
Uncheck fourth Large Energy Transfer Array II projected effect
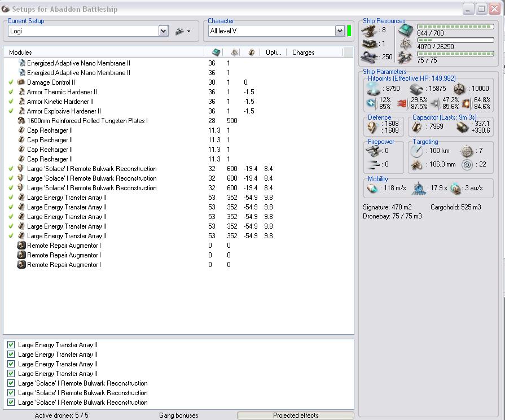tap(11, 374)
